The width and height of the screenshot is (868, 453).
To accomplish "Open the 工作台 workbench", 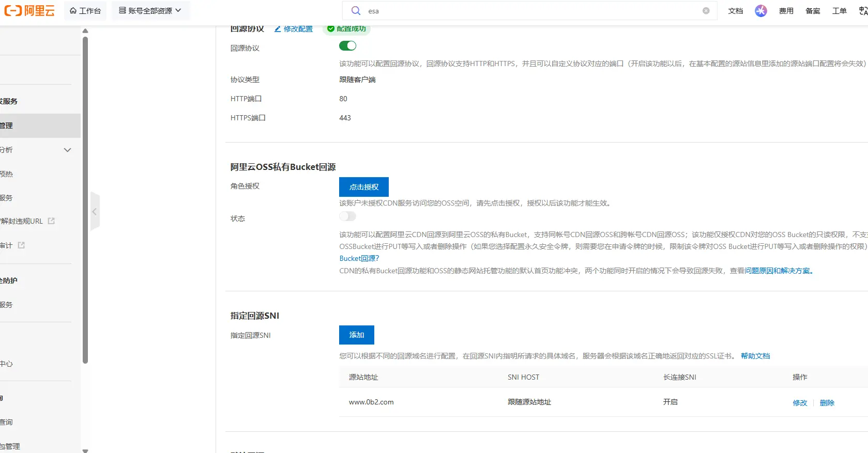I will tap(85, 11).
